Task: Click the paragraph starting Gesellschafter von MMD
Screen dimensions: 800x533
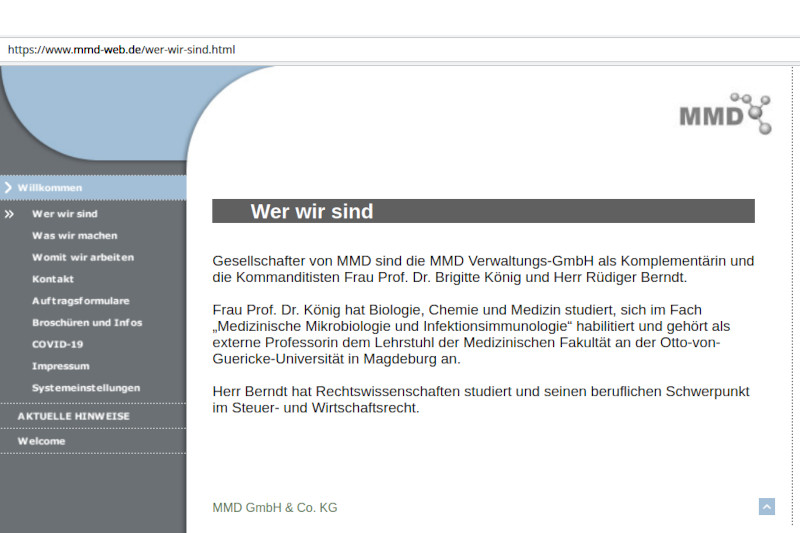Action: pyautogui.click(x=483, y=269)
